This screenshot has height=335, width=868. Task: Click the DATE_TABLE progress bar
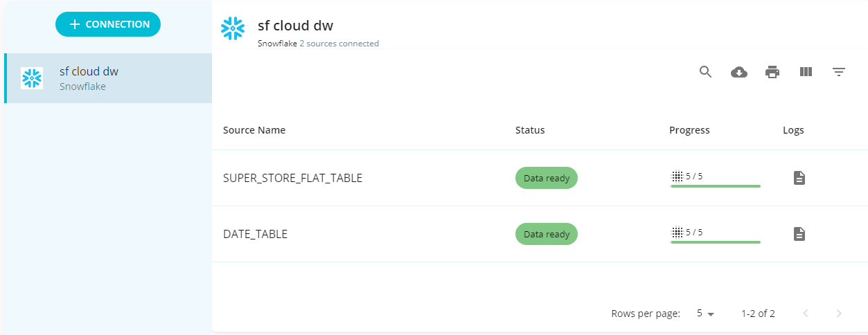point(716,242)
